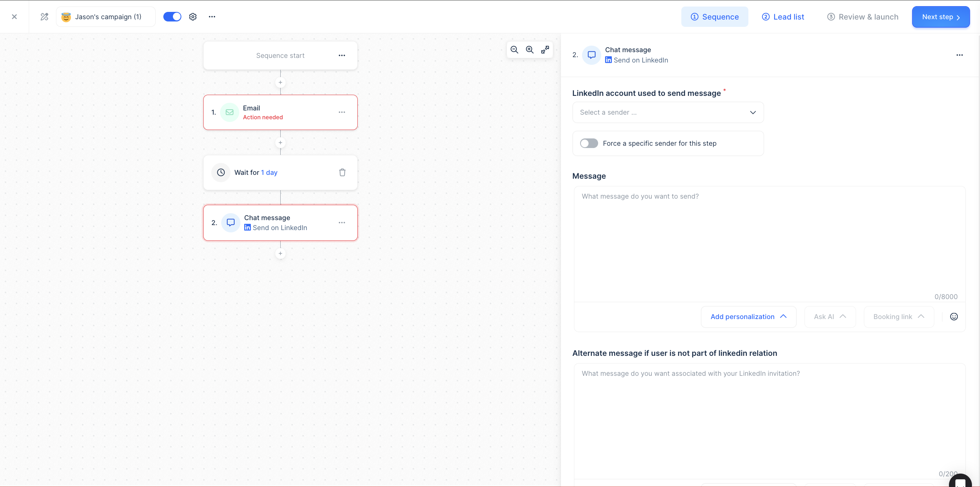Image resolution: width=980 pixels, height=487 pixels.
Task: Open Chat message panel more options
Action: pos(959,55)
